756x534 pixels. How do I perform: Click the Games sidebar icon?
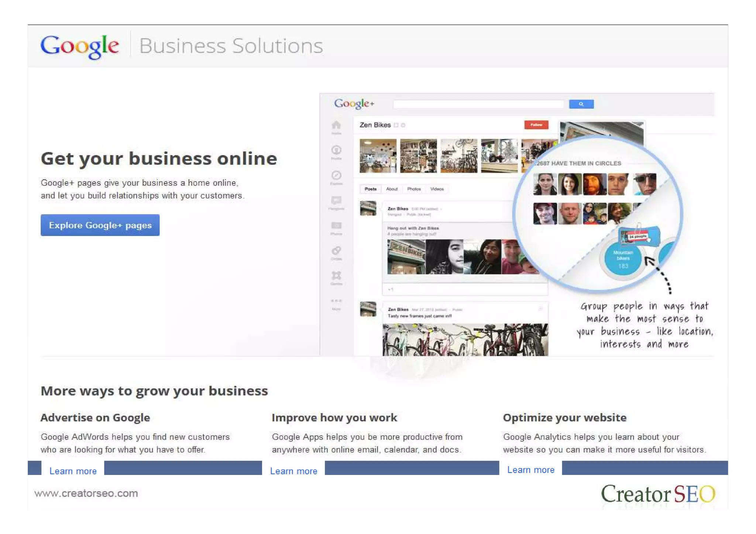coord(336,276)
